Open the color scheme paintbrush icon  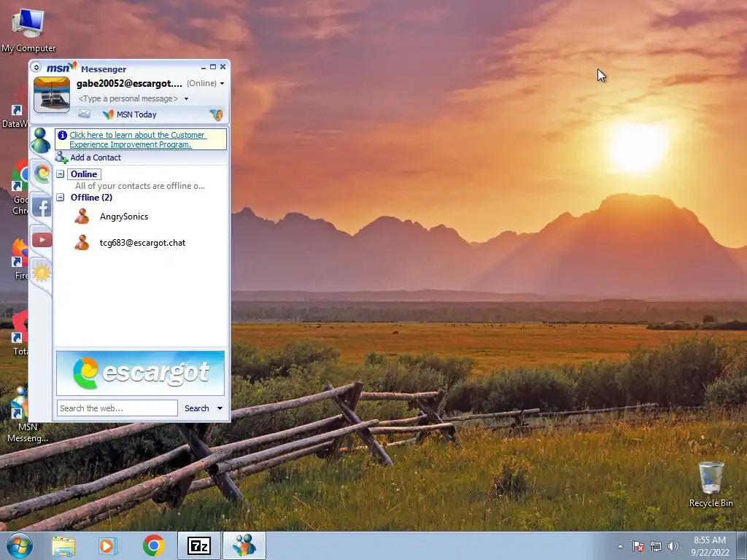click(x=217, y=114)
